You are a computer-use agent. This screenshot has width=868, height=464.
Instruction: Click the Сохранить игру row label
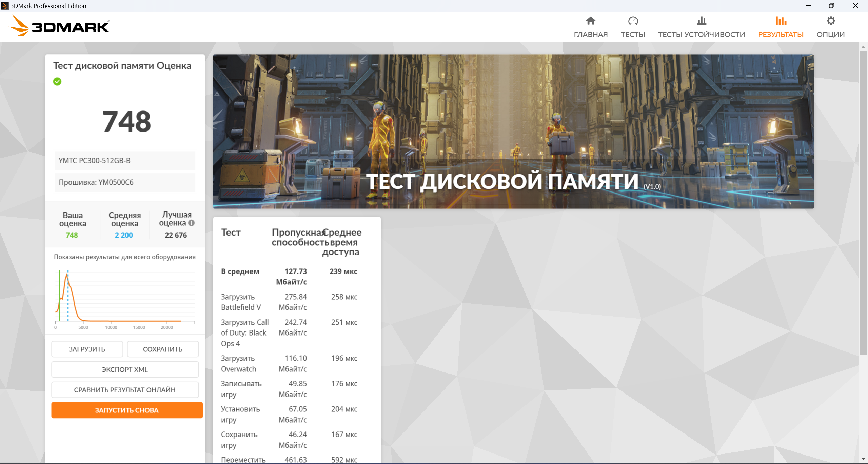pyautogui.click(x=239, y=440)
